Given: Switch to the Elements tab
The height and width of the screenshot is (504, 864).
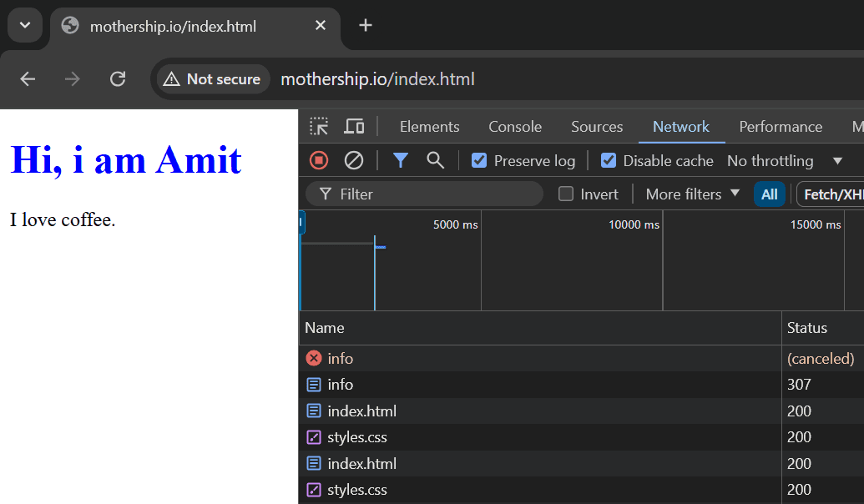Looking at the screenshot, I should point(429,127).
